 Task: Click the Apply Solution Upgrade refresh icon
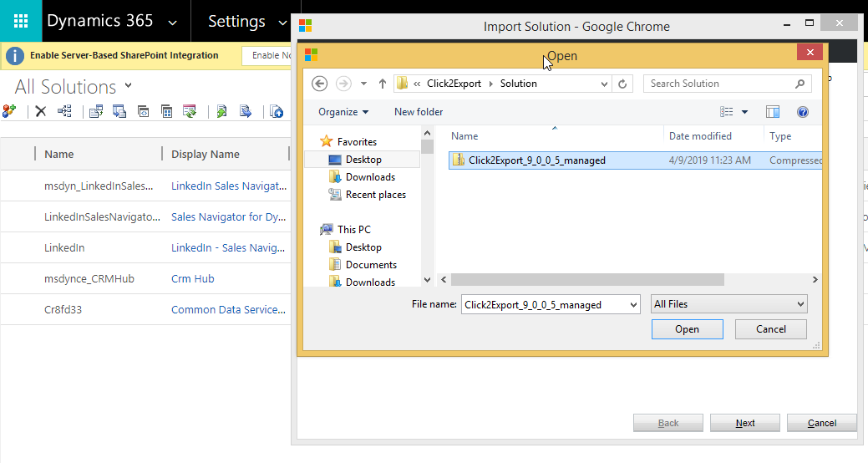190,111
